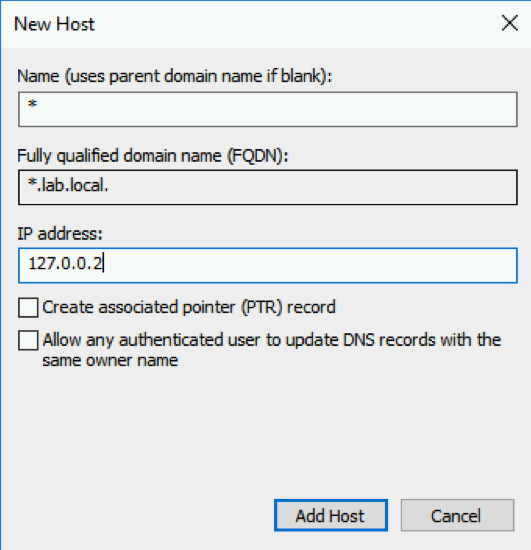This screenshot has height=550, width=531.
Task: Click the Add Host button
Action: click(x=331, y=515)
